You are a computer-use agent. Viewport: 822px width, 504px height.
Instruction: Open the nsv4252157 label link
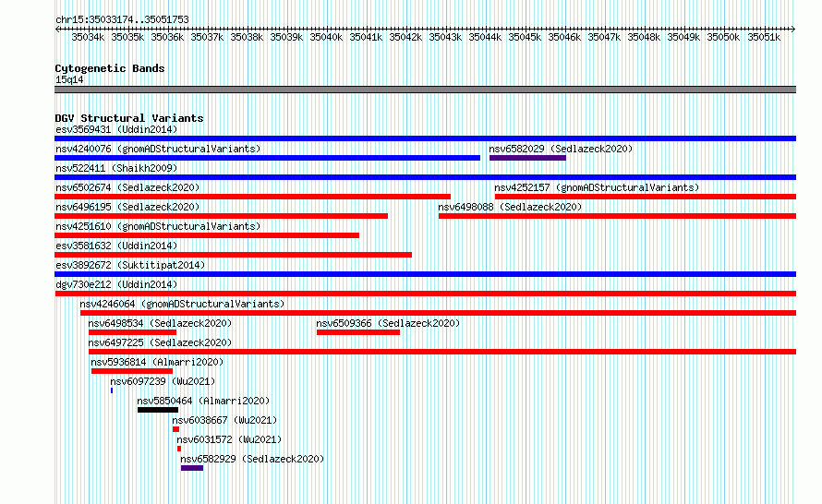(x=597, y=187)
